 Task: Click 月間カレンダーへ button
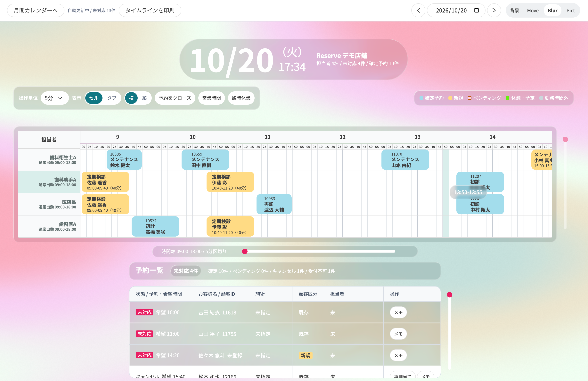coord(36,10)
